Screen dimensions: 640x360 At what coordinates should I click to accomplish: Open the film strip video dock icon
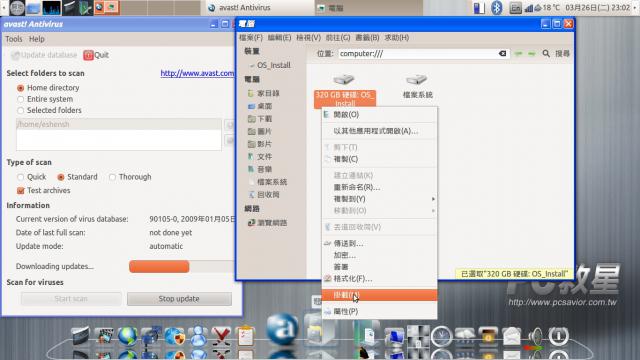point(104,336)
